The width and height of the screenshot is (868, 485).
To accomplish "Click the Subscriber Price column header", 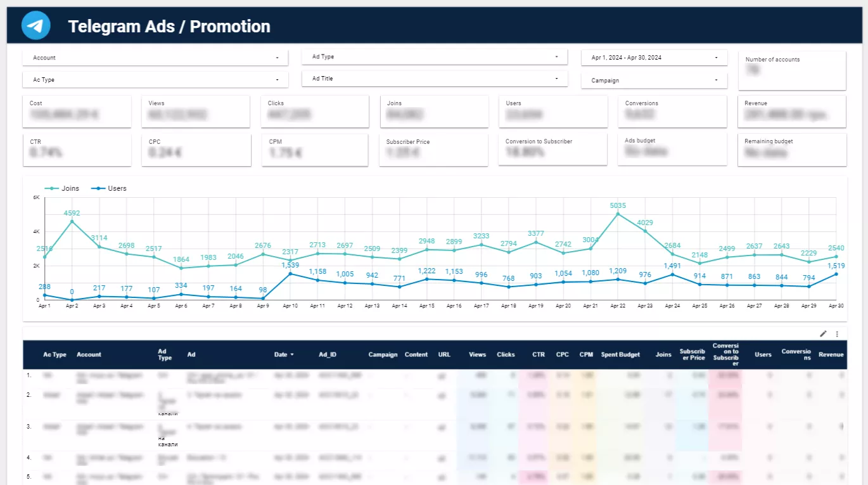I will [x=692, y=354].
